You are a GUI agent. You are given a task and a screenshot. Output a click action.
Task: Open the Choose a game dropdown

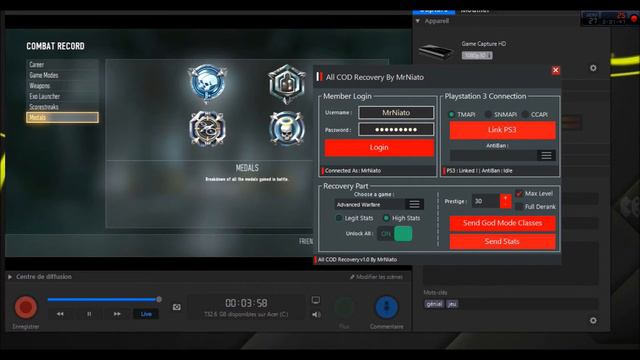pos(414,204)
